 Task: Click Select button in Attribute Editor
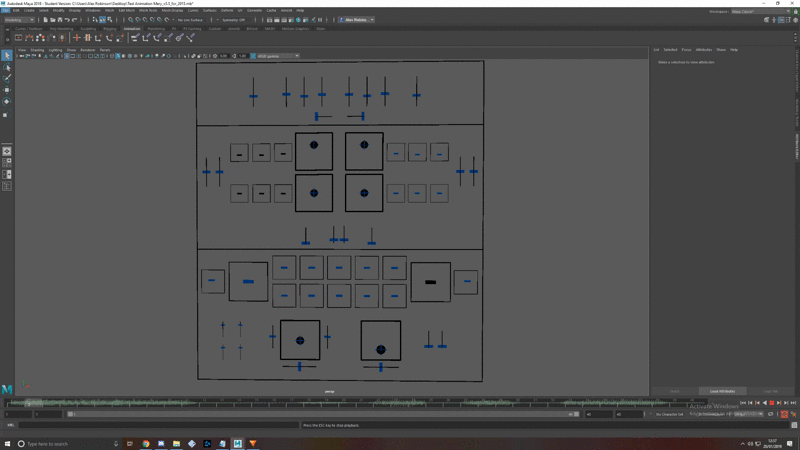pos(674,391)
